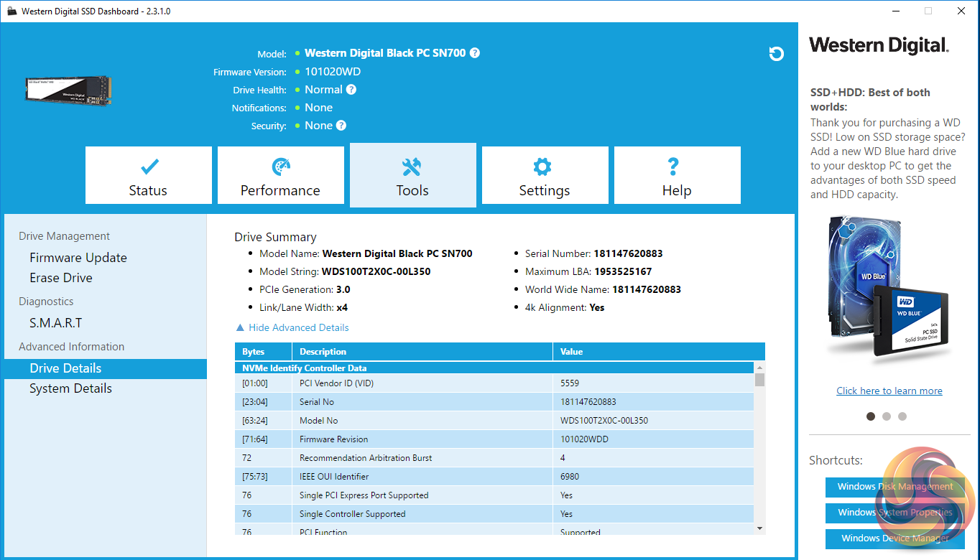This screenshot has height=560, width=980.
Task: Open the Performance tab with gauge icon
Action: pos(281,176)
